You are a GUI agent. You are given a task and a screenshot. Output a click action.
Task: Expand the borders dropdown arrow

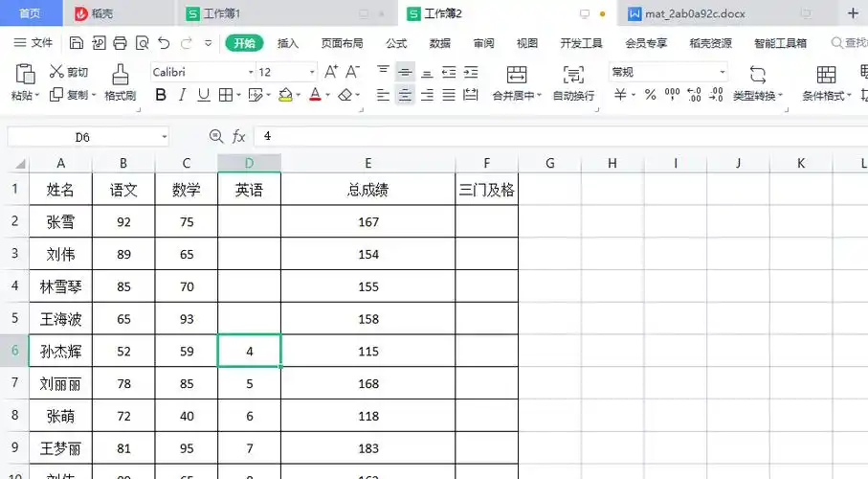click(238, 96)
